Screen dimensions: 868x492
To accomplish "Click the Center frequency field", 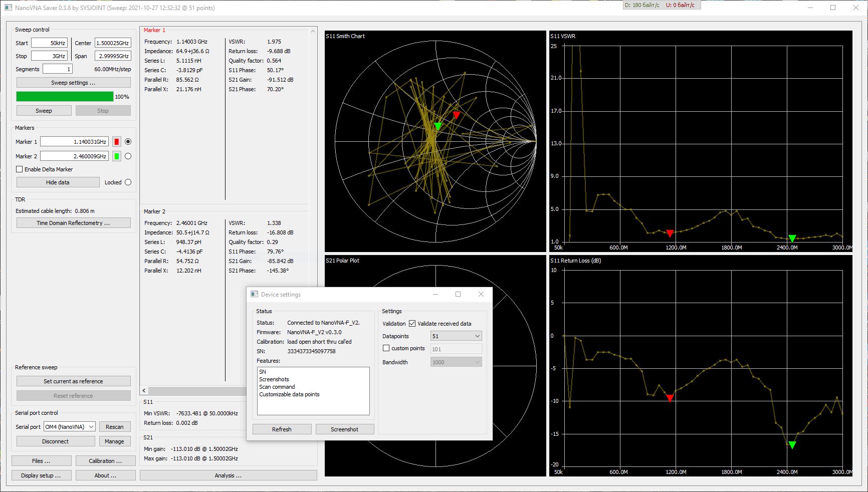I will coord(113,43).
